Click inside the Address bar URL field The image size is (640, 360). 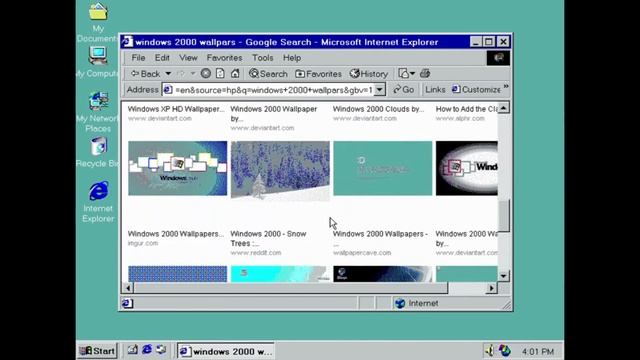point(268,90)
